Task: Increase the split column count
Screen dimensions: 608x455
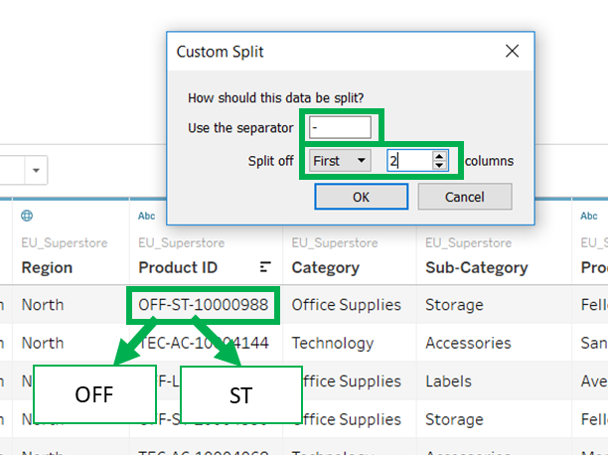Action: pos(439,155)
